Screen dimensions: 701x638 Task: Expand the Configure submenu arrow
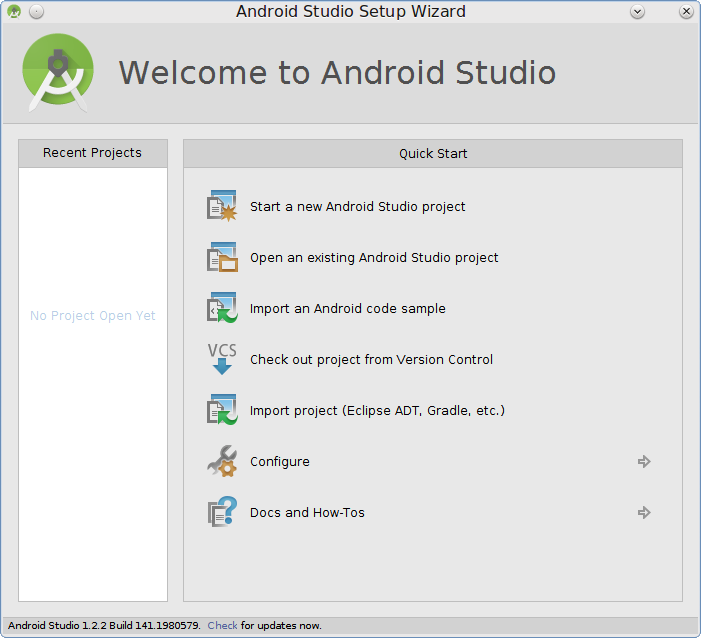click(644, 461)
